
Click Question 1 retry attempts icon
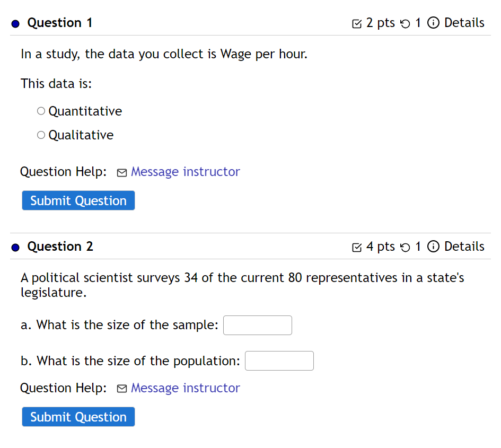[x=405, y=23]
